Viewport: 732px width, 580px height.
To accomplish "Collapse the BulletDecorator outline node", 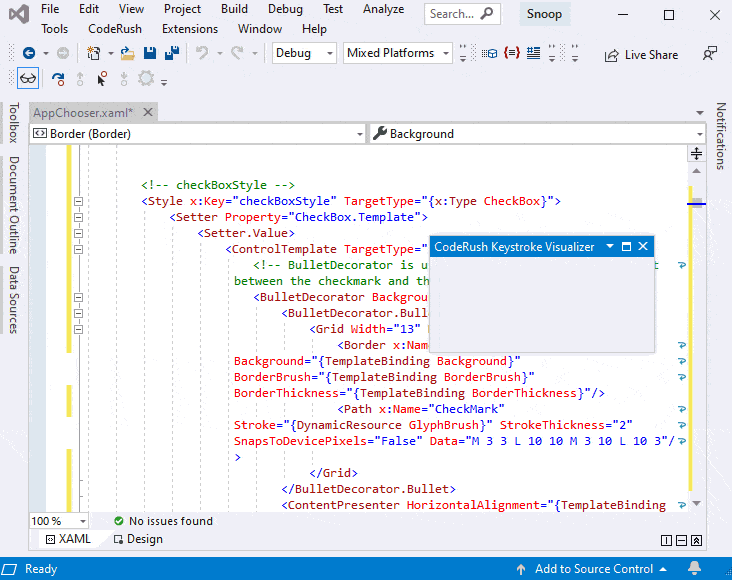I will click(78, 297).
